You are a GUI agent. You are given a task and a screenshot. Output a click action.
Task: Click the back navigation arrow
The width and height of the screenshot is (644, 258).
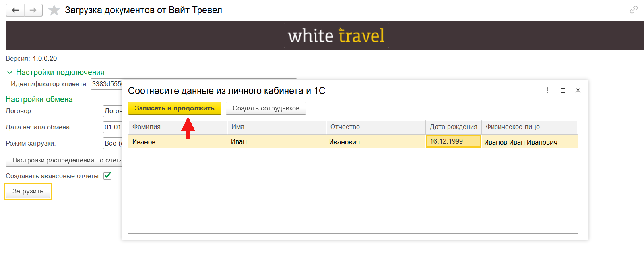tap(15, 10)
